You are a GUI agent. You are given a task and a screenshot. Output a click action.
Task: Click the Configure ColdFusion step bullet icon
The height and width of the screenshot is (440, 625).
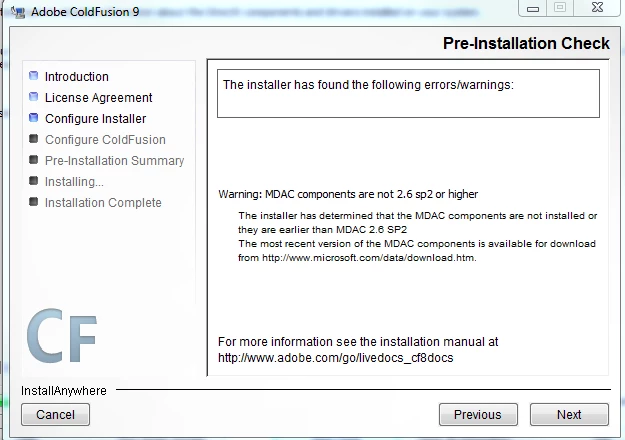pyautogui.click(x=34, y=139)
